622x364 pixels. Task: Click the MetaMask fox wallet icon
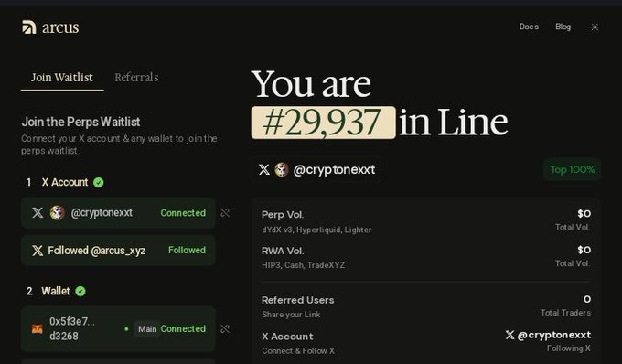[x=37, y=328]
